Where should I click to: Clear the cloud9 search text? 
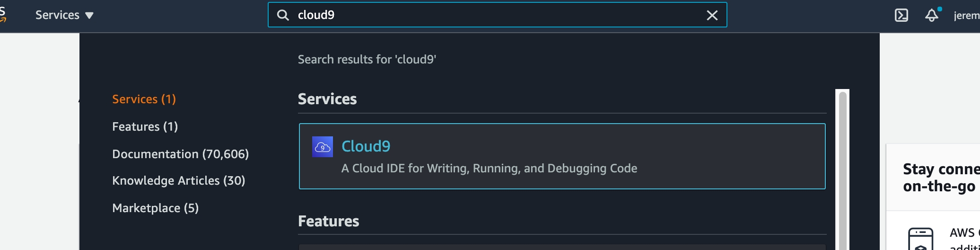tap(712, 15)
